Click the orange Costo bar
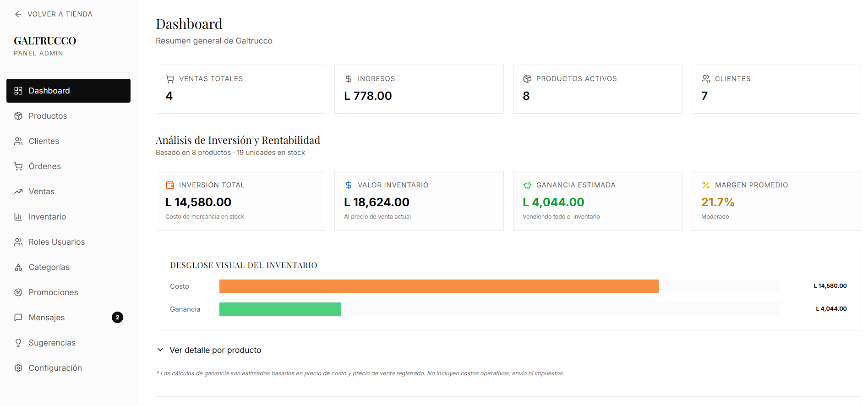The height and width of the screenshot is (406, 868). point(438,286)
